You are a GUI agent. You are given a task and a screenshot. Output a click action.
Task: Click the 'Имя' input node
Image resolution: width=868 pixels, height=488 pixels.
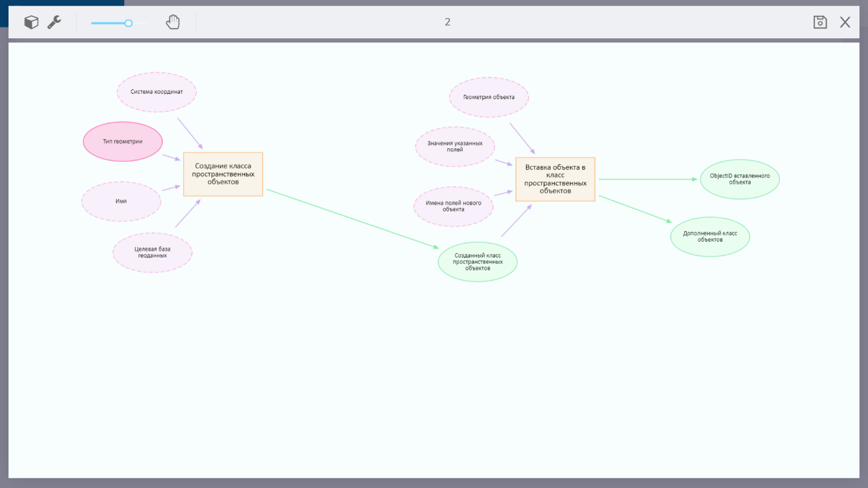(121, 201)
